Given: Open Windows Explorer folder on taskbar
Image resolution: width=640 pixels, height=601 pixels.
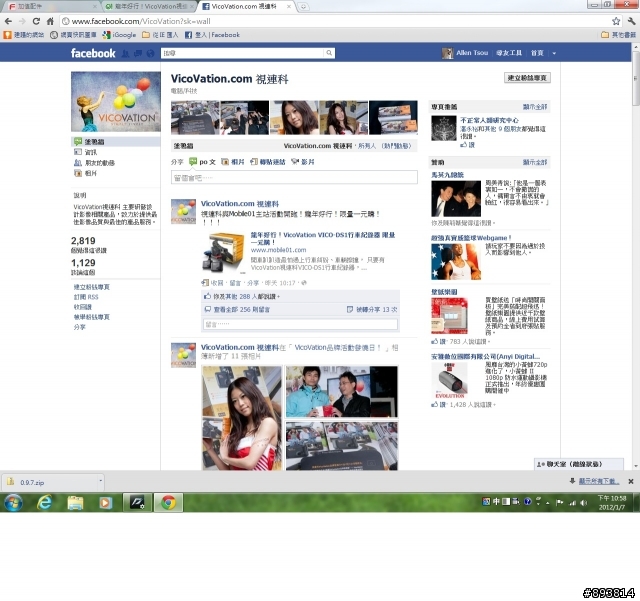Looking at the screenshot, I should click(75, 503).
